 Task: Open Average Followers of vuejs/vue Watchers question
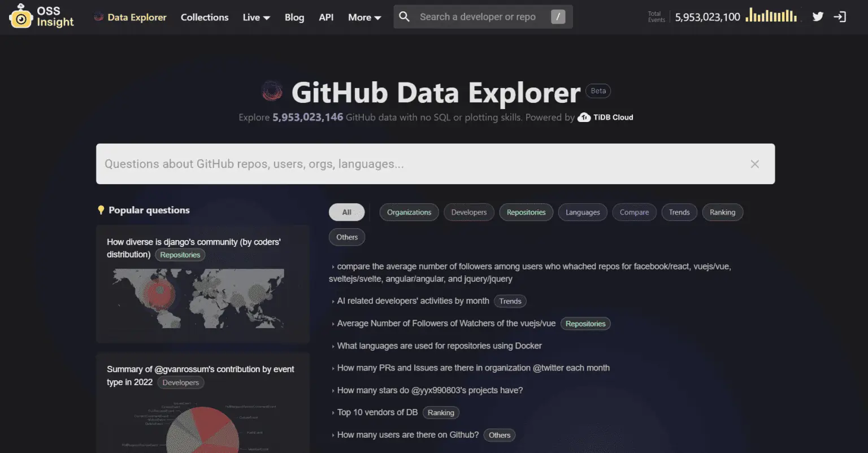446,324
